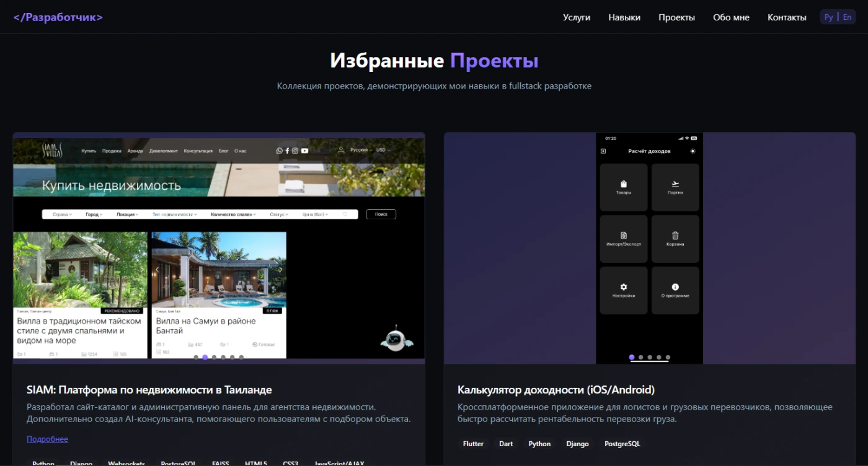Open the USD currency dropdown

pos(383,150)
